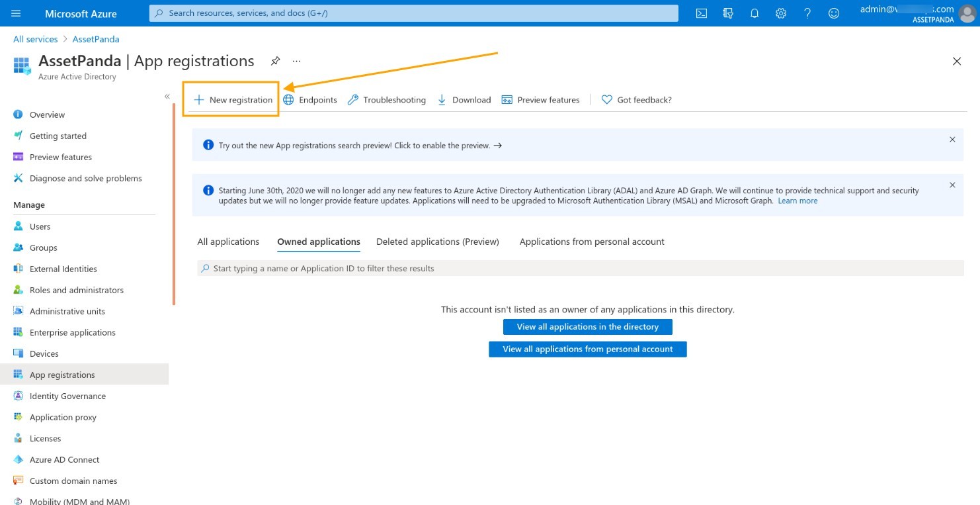Open Identity Governance
This screenshot has height=505, width=980.
click(67, 396)
